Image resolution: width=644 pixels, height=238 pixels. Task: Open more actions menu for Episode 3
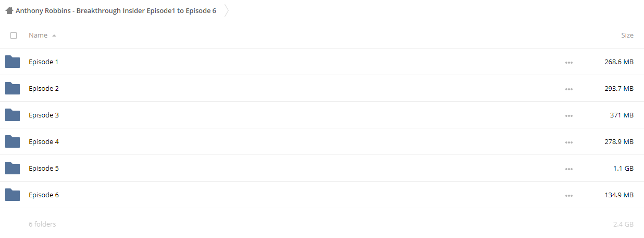point(568,116)
